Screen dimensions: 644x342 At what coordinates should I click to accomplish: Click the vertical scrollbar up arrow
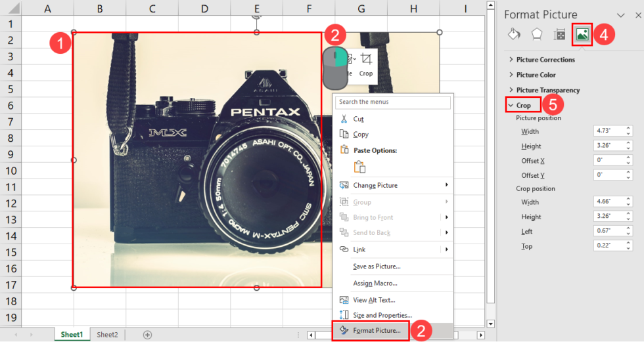point(491,5)
